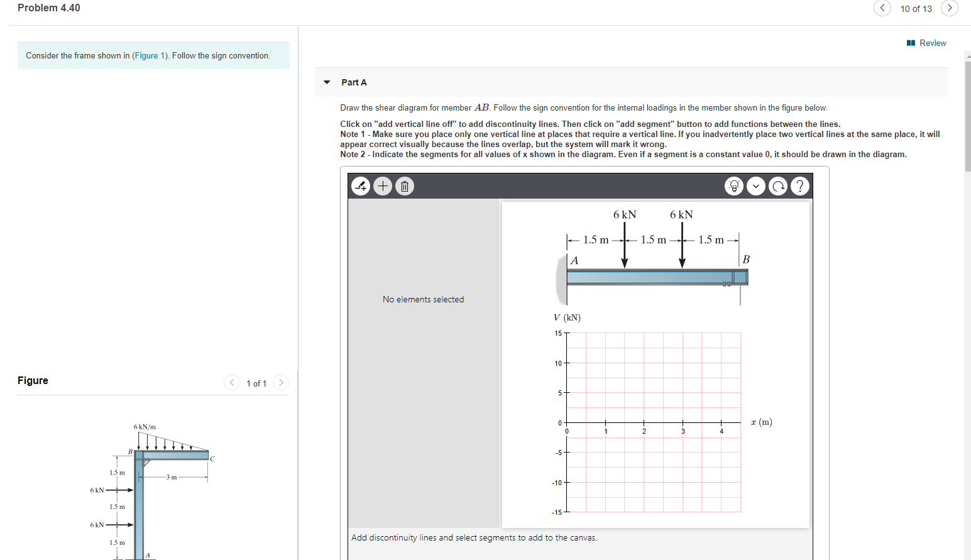The image size is (971, 560).
Task: Collapse the Part A section
Action: [327, 82]
